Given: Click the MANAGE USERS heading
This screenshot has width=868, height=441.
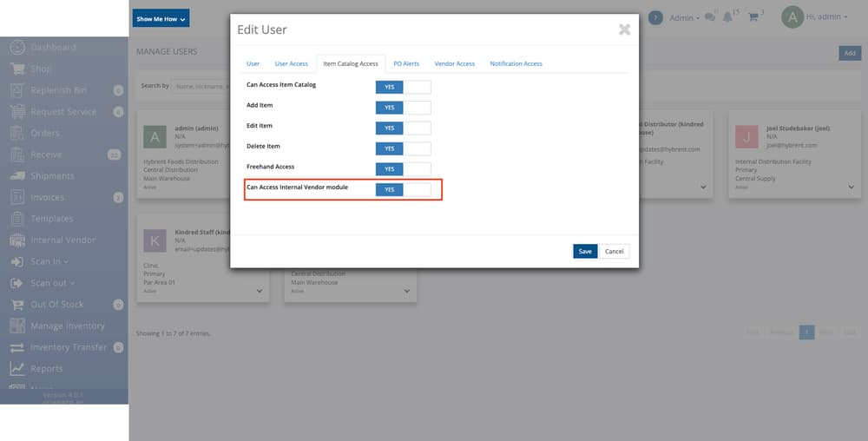Looking at the screenshot, I should [167, 51].
